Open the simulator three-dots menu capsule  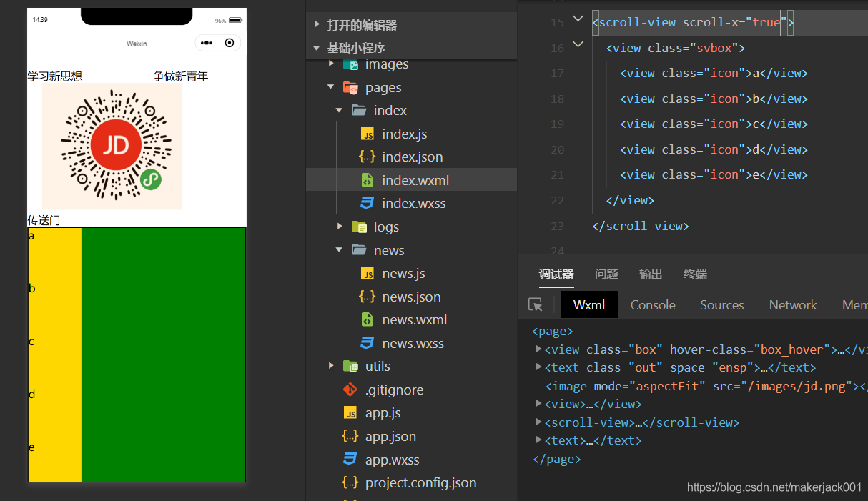coord(207,43)
